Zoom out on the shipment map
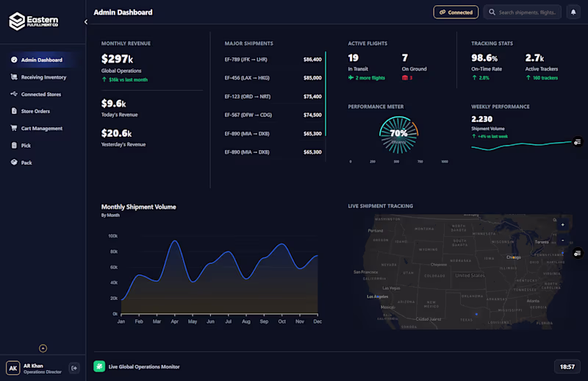 coord(562,241)
